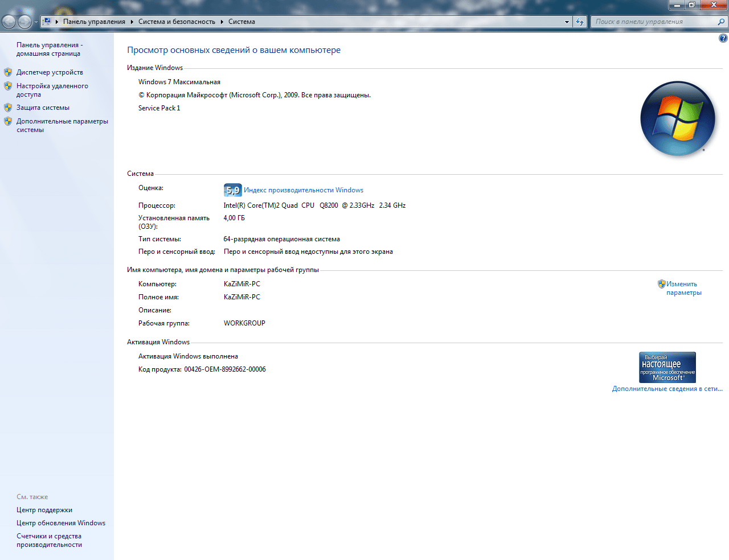Click processor text 'Intel(R) Core(TM)2 Quad'
The width and height of the screenshot is (729, 560).
coord(260,205)
